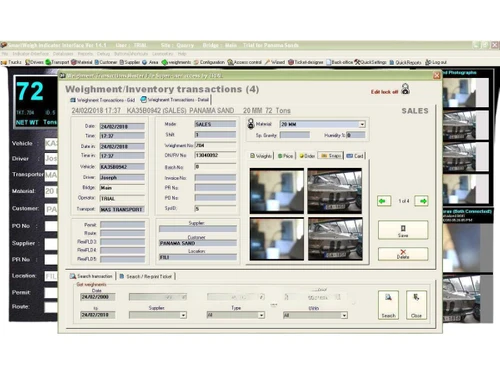
Task: Open the bottom-left blurry snap thumbnail
Action: tap(277, 239)
